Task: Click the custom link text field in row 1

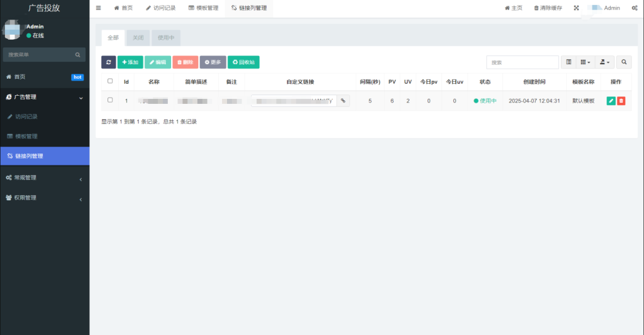Action: click(294, 101)
